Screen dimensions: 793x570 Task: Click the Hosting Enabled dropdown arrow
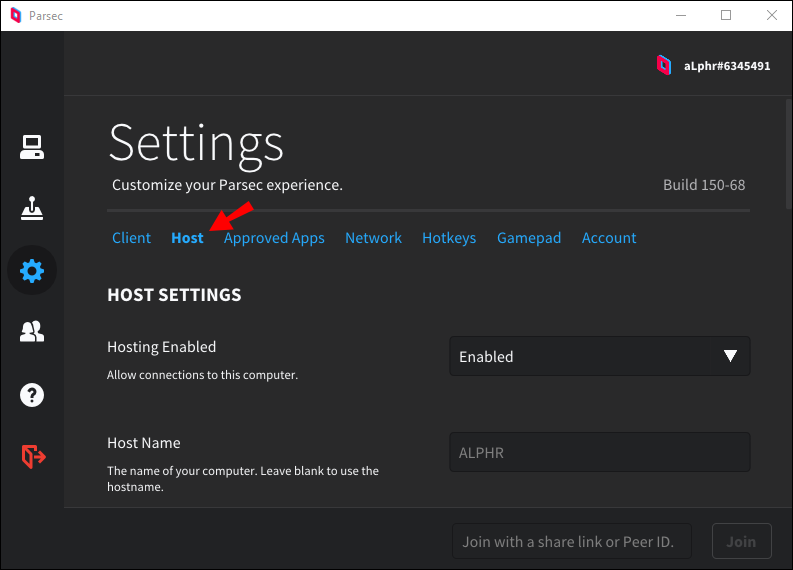click(730, 356)
